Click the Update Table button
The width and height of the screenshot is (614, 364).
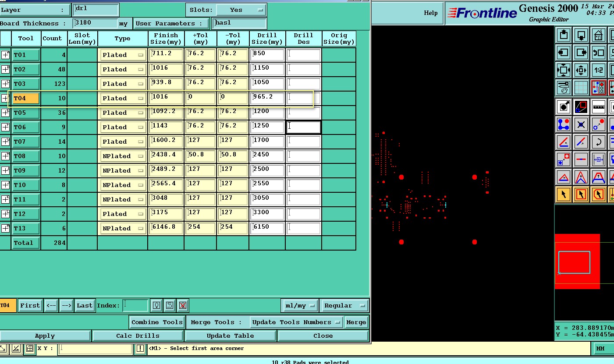click(x=230, y=336)
